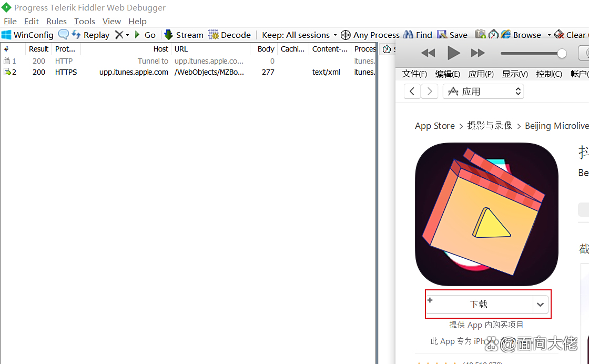Open the Tools menu in Fiddler

click(84, 21)
